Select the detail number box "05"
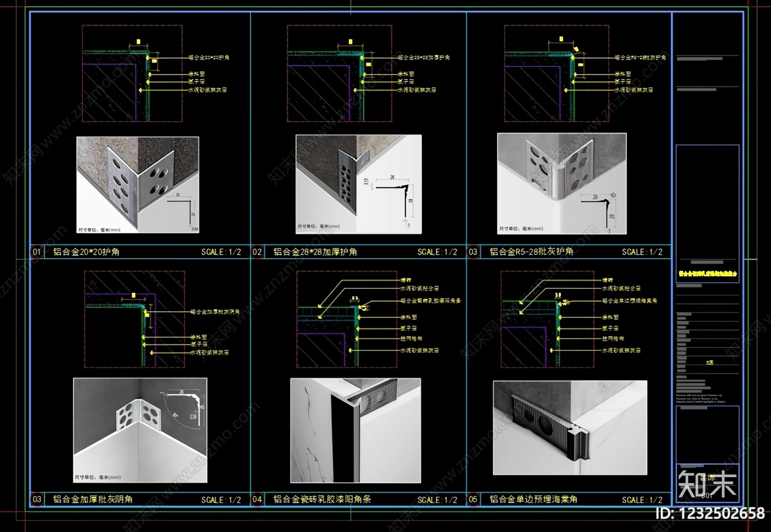771x532 pixels. [x=473, y=499]
